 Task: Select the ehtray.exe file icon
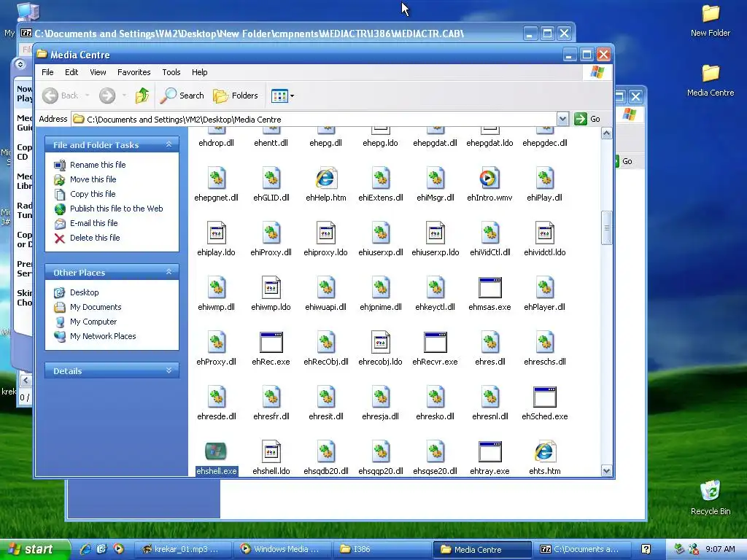pos(489,451)
